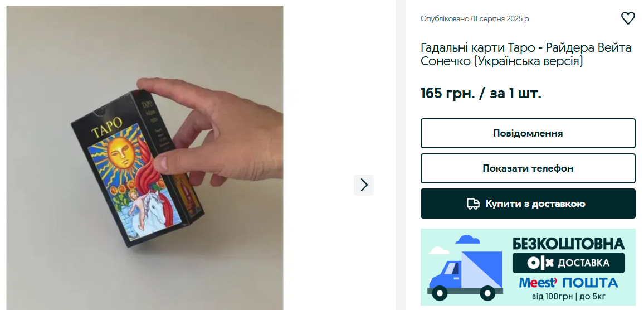Click Купити з доставкою button
The width and height of the screenshot is (644, 310).
coord(528,204)
